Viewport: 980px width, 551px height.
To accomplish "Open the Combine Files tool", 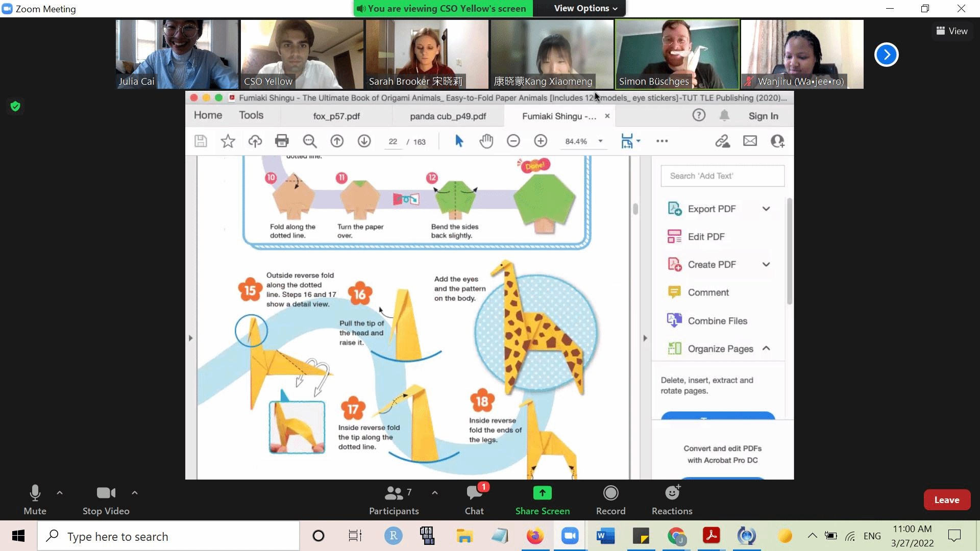I will pyautogui.click(x=717, y=321).
